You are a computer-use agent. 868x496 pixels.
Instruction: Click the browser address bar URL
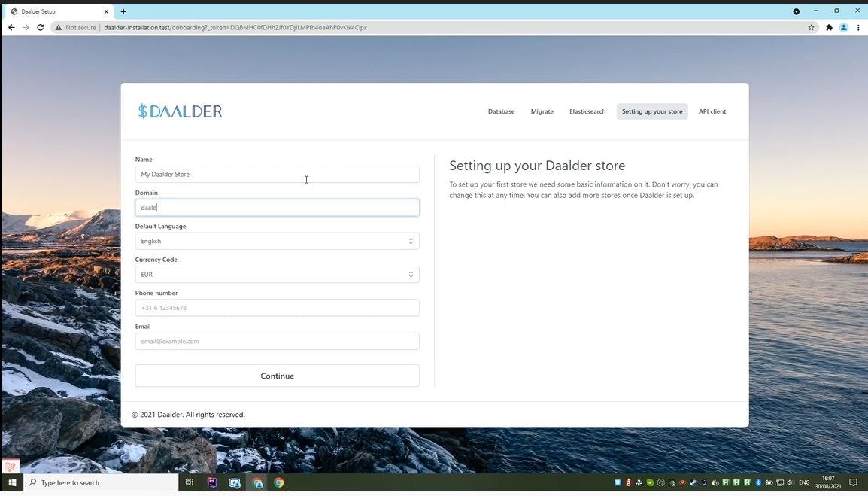[x=235, y=27]
